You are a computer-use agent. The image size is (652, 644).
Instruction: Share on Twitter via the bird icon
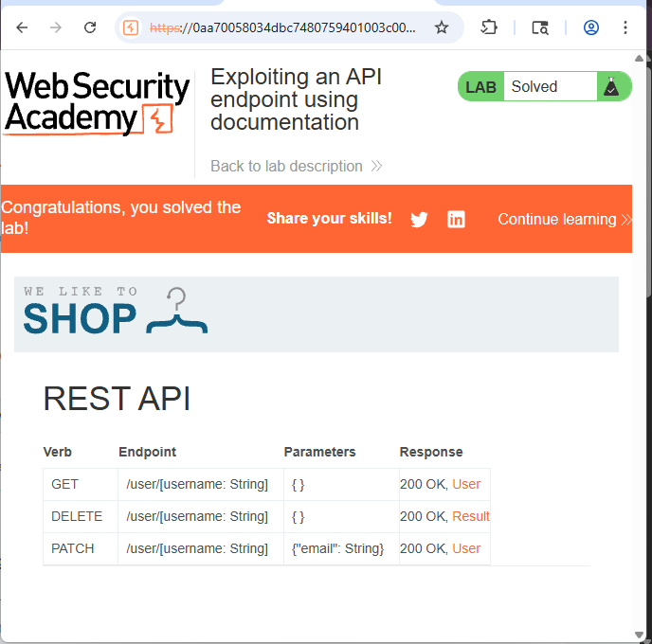point(419,219)
